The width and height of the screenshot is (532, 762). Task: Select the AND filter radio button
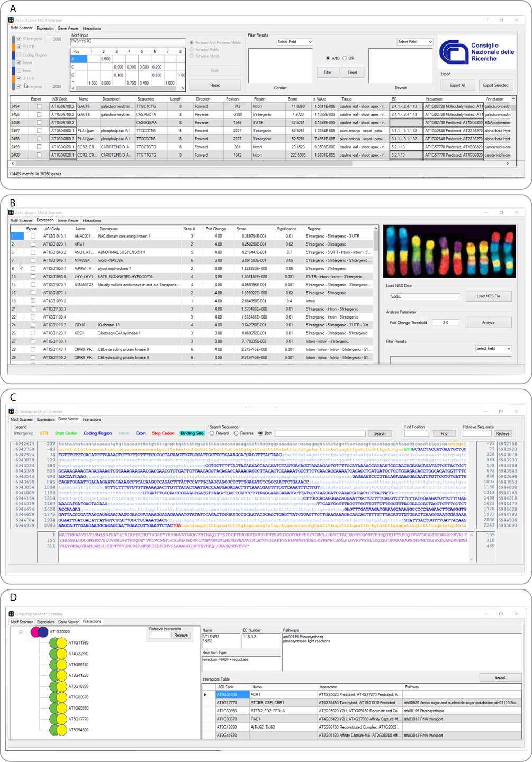328,58
